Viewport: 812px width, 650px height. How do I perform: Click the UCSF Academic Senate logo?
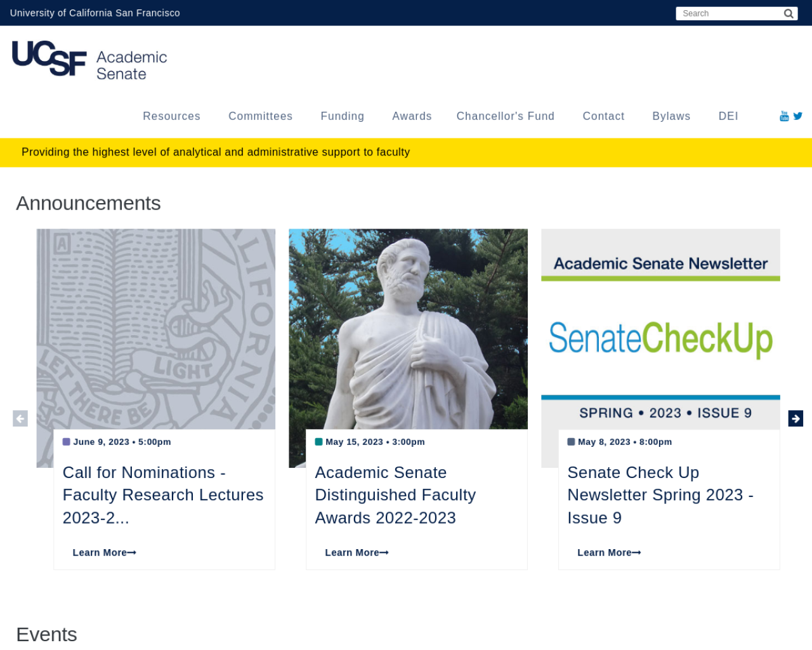(x=89, y=61)
